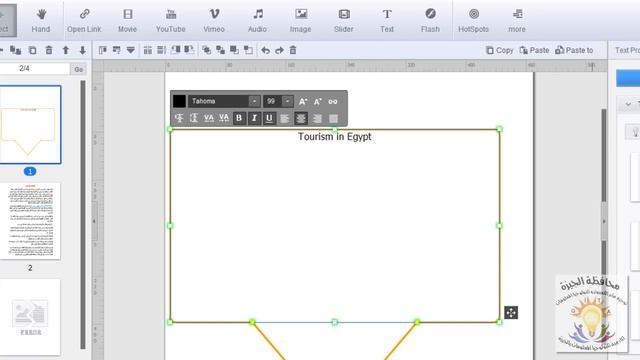This screenshot has width=640, height=360.
Task: Increase font size with first A icon
Action: (x=303, y=102)
